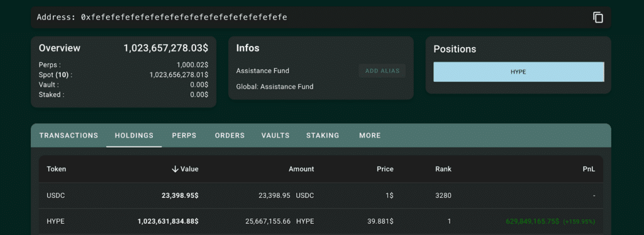The height and width of the screenshot is (235, 644).
Task: Select the HYPE token row name
Action: (x=55, y=221)
